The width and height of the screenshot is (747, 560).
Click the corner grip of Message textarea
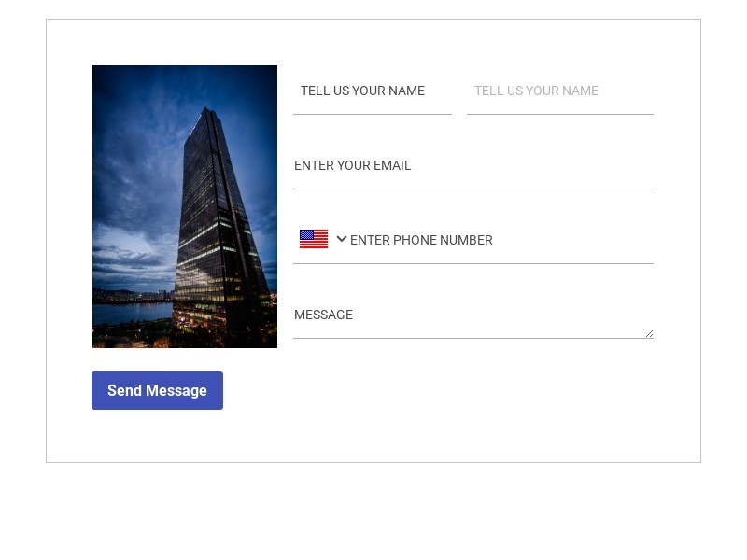point(649,333)
